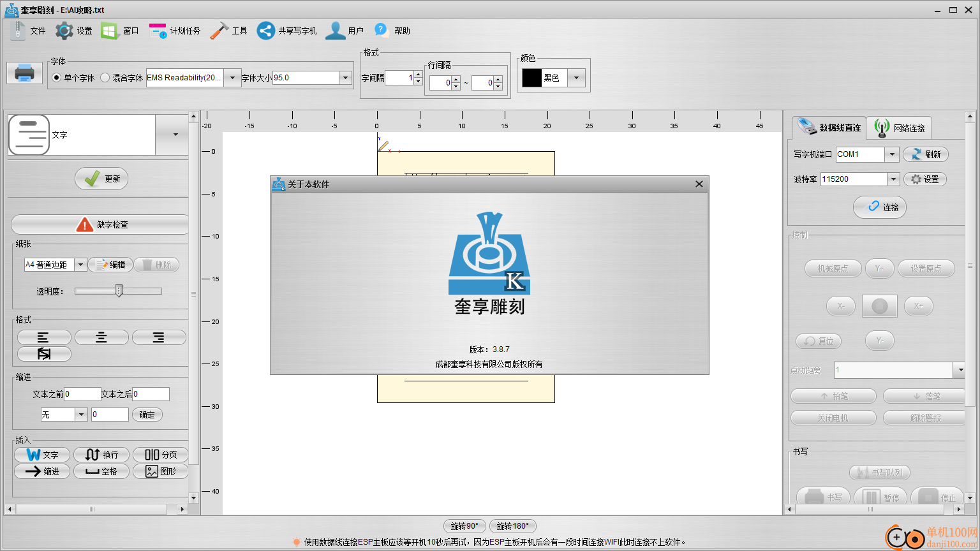
Task: Click the crossed-out justify format icon
Action: pyautogui.click(x=44, y=354)
